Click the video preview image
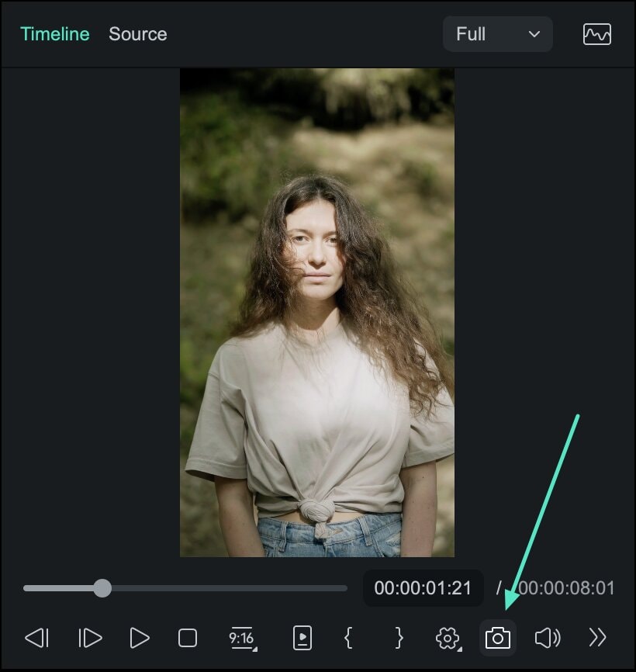This screenshot has width=636, height=672. click(x=317, y=313)
